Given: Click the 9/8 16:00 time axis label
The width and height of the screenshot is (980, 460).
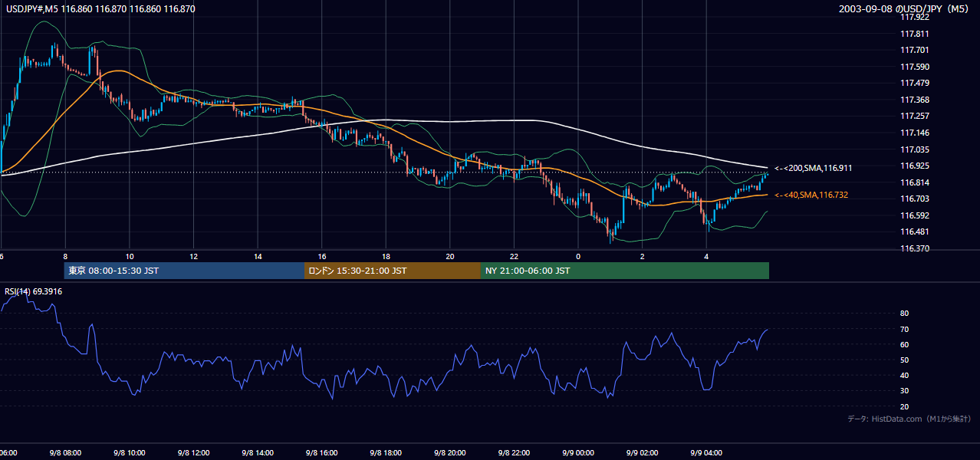Looking at the screenshot, I should tap(321, 453).
